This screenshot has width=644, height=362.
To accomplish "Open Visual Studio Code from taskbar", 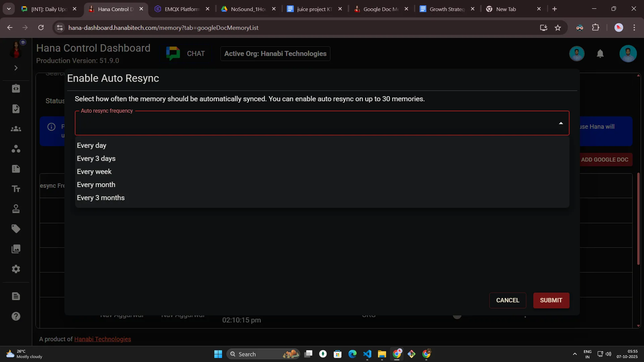I will point(367,354).
